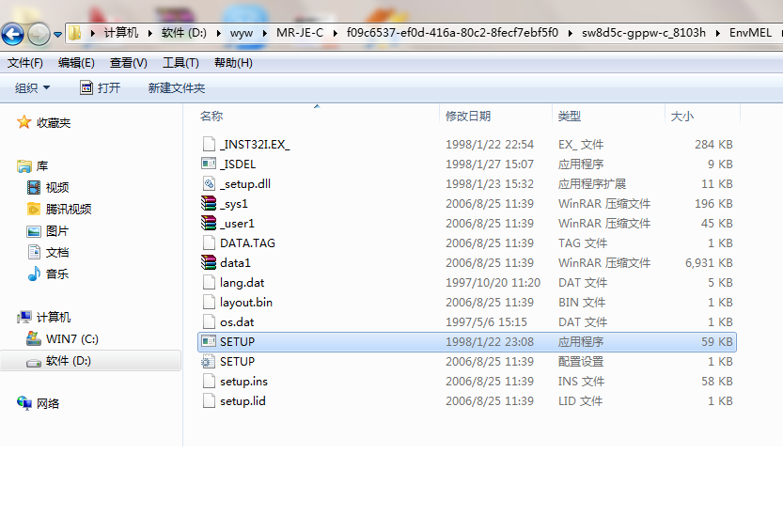This screenshot has width=783, height=532.
Task: Open the Organize dropdown menu
Action: point(33,88)
